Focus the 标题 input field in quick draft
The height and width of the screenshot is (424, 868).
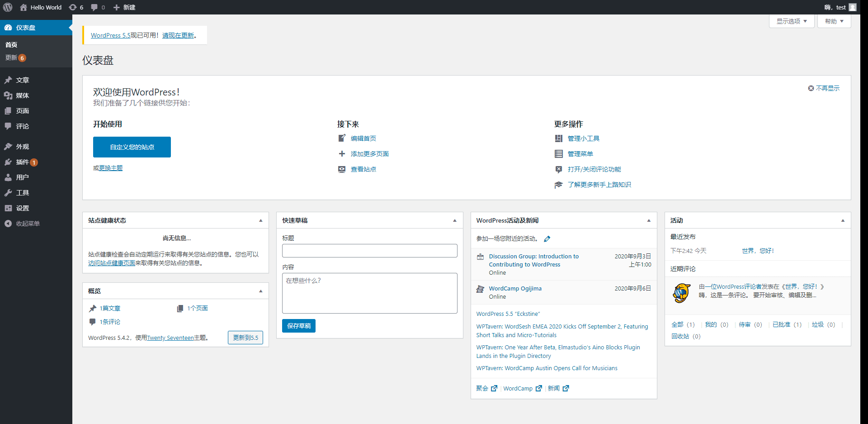pos(370,251)
